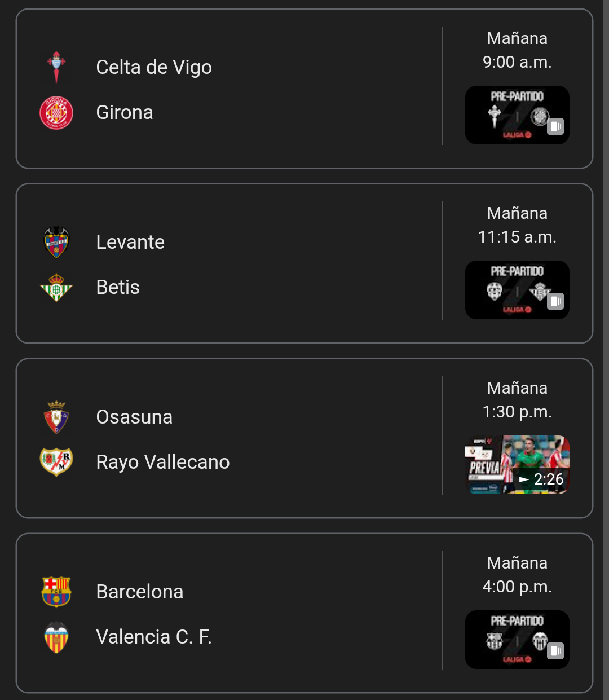609x700 pixels.
Task: Select the Girona team name
Action: coord(125,112)
